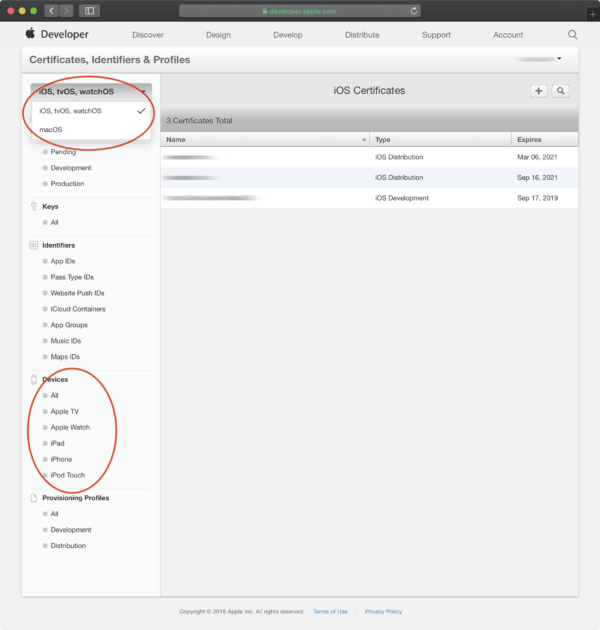Viewport: 600px width, 630px height.
Task: Reload the page in address bar
Action: pos(414,11)
